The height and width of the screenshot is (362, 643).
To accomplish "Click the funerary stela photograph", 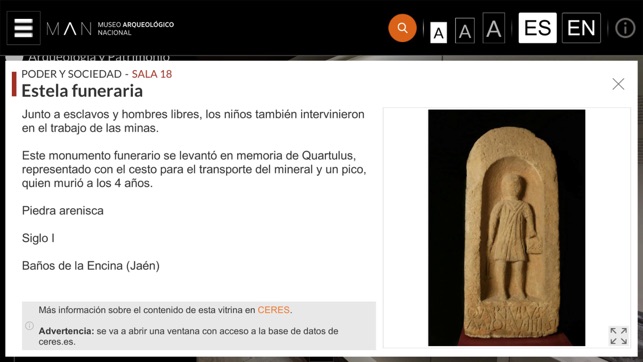I will point(506,228).
